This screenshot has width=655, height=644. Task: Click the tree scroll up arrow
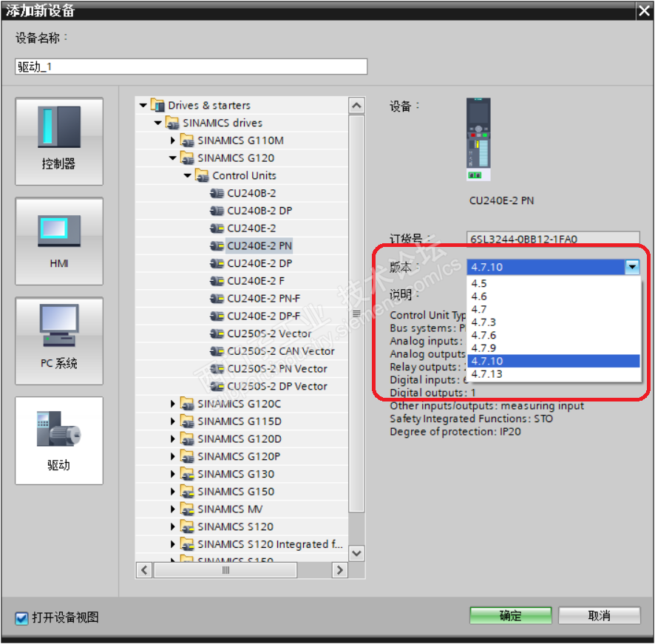pos(356,105)
